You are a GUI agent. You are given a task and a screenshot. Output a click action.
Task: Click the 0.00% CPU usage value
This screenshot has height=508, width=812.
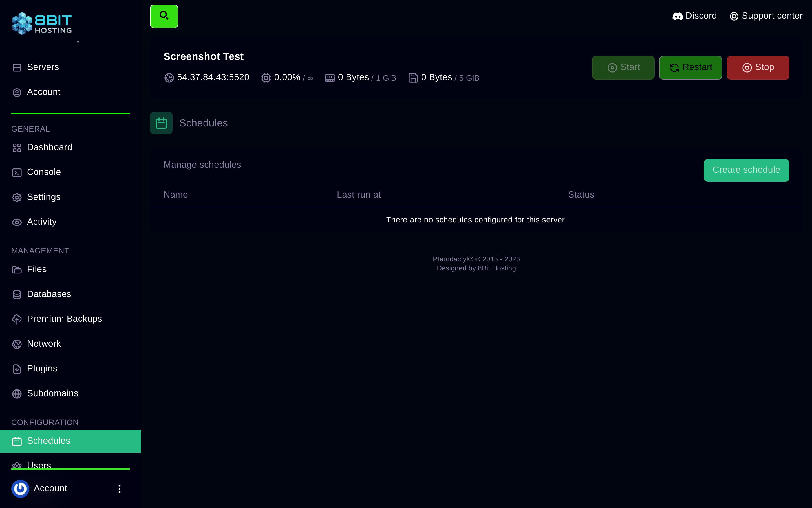coord(287,77)
